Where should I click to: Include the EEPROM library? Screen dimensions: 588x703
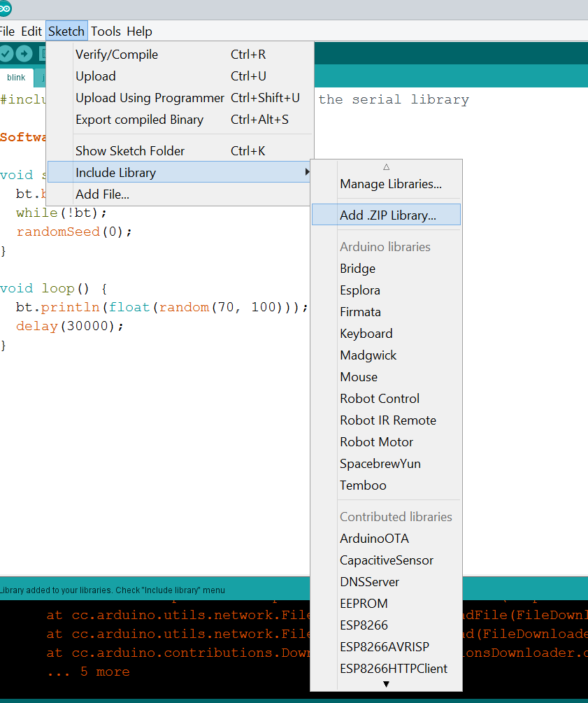pos(387,604)
